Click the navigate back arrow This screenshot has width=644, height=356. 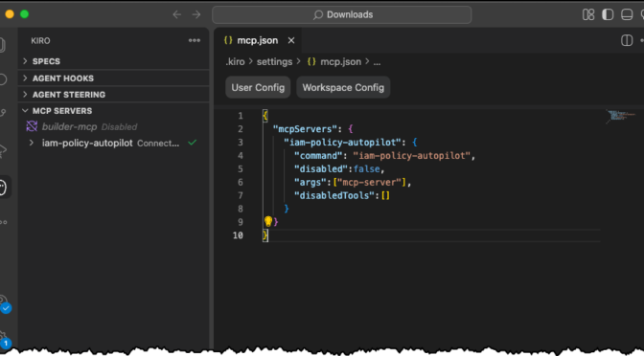point(177,14)
